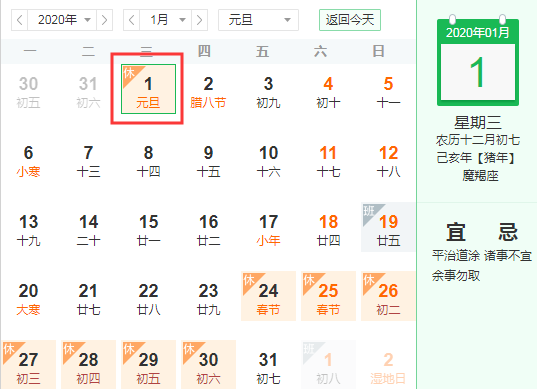Select January 31 初七 date
This screenshot has height=389, width=537.
pos(268,368)
